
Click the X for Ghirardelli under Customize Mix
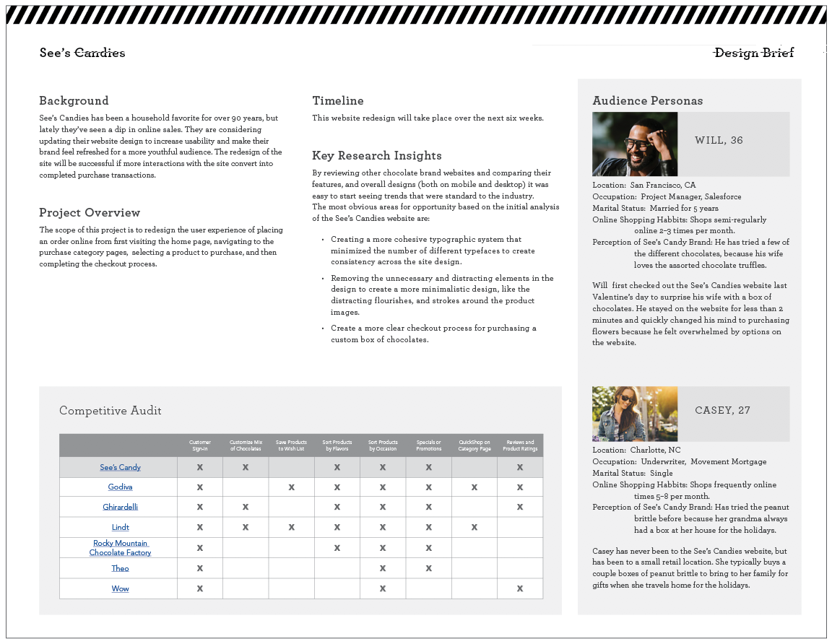(246, 507)
